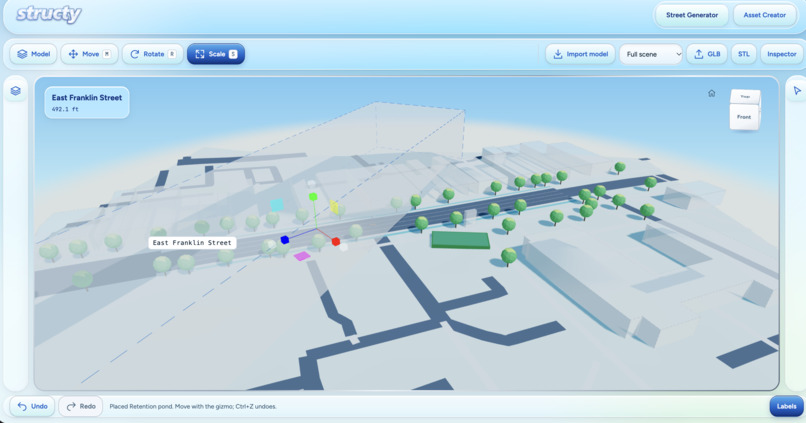Click the East Franklin Street info card

pyautogui.click(x=87, y=103)
